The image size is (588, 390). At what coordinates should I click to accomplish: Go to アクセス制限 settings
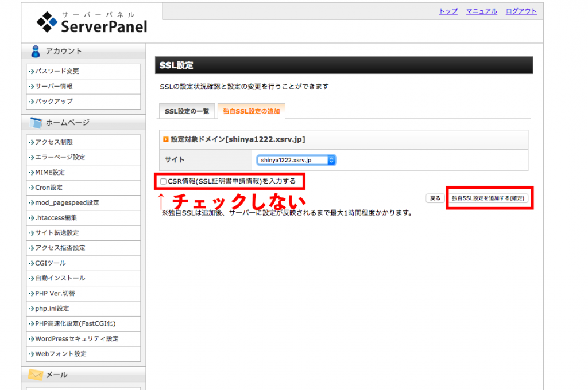pyautogui.click(x=83, y=142)
